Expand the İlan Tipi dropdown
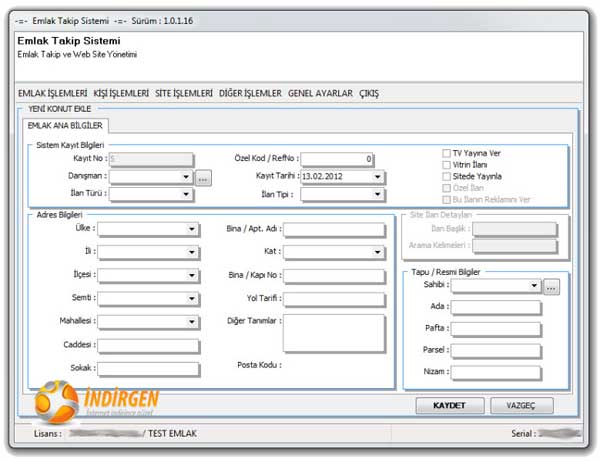Screen dimensions: 600x462 coord(377,194)
